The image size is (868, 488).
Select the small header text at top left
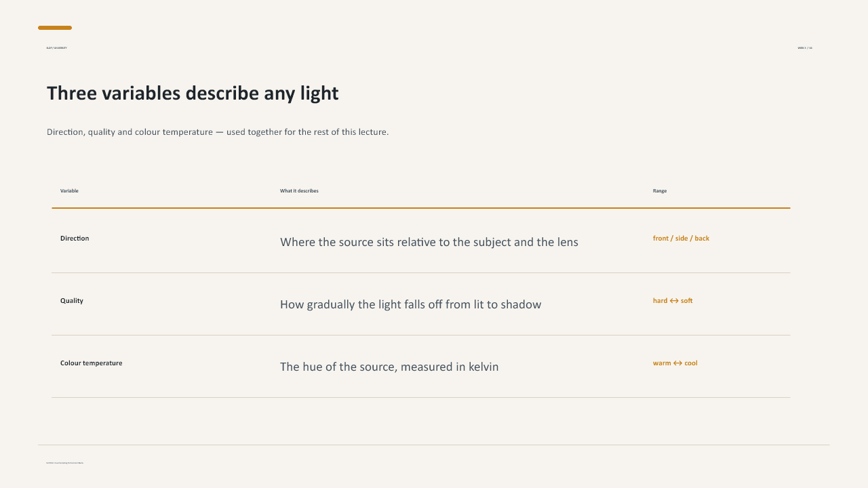click(56, 48)
